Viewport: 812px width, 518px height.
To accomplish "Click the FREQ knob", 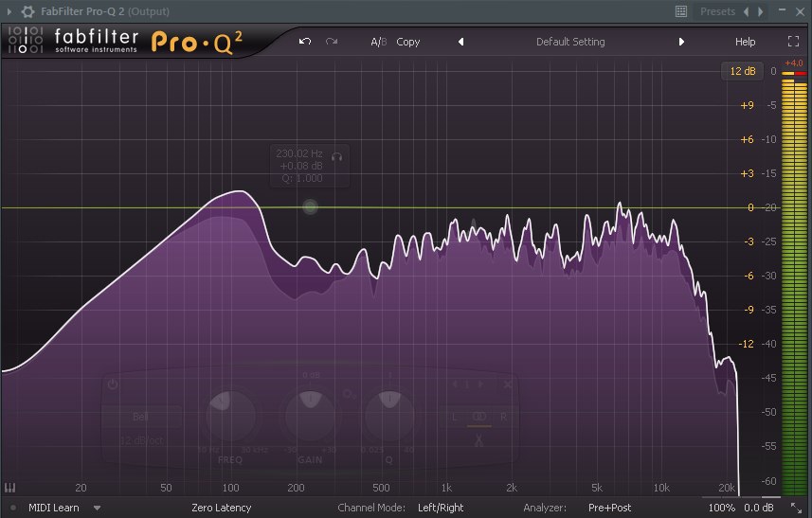I will (230, 416).
